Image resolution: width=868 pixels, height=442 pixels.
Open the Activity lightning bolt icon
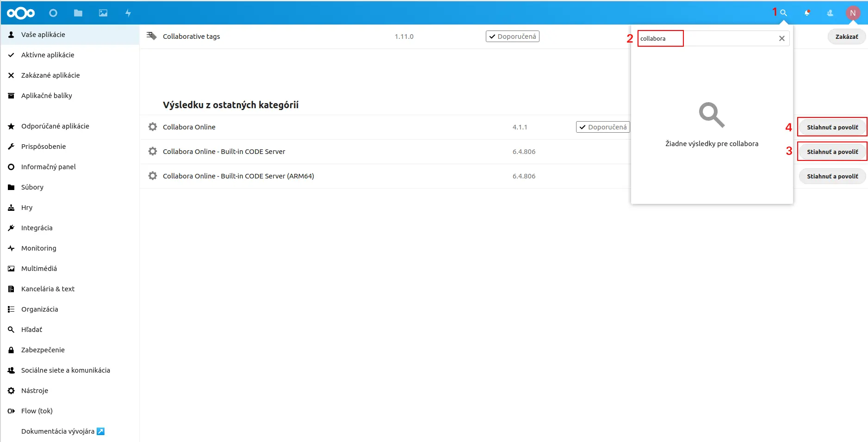click(x=128, y=13)
